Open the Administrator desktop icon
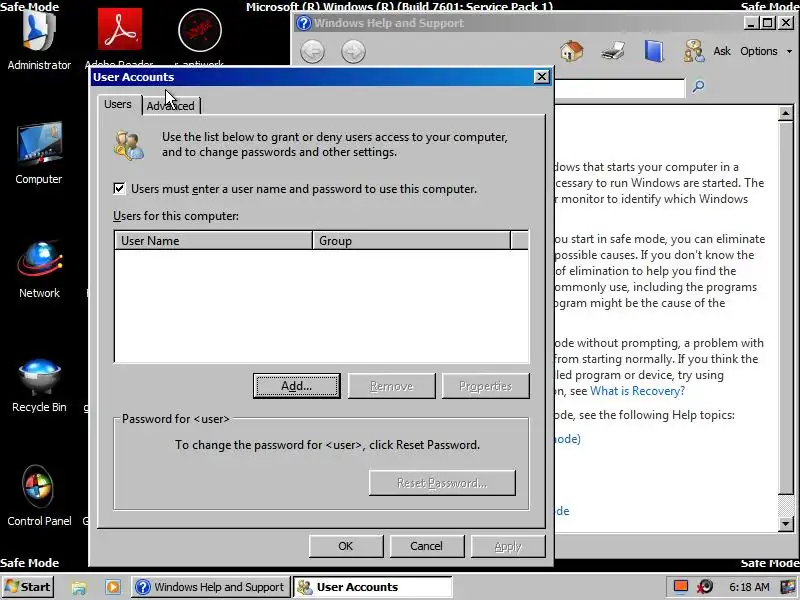This screenshot has height=600, width=800. [x=39, y=36]
